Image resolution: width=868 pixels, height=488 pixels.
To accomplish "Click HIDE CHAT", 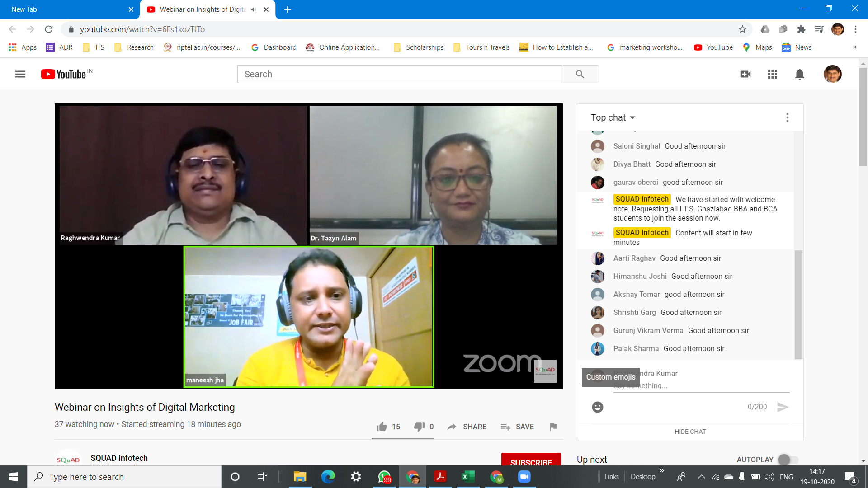I will [690, 432].
